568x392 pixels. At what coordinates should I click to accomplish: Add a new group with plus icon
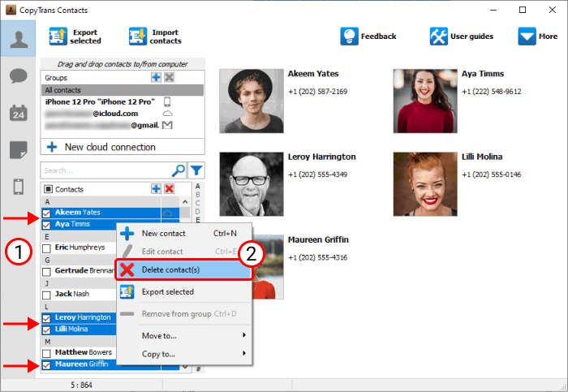click(x=156, y=77)
